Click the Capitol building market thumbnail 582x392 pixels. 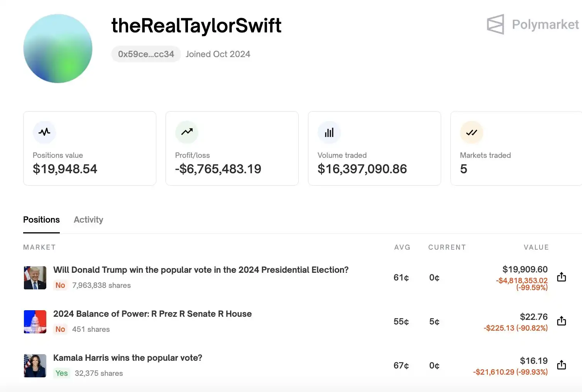pyautogui.click(x=35, y=322)
